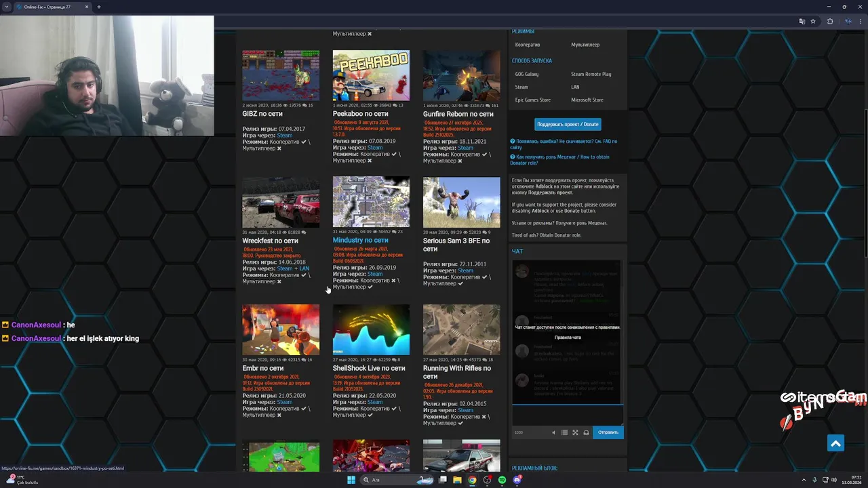
Task: Send the chat message with Отправить
Action: point(608,432)
